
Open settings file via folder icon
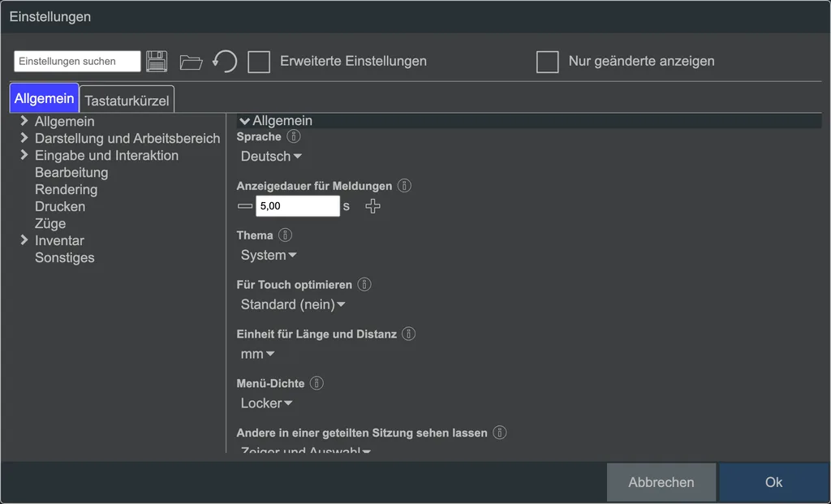click(x=191, y=62)
